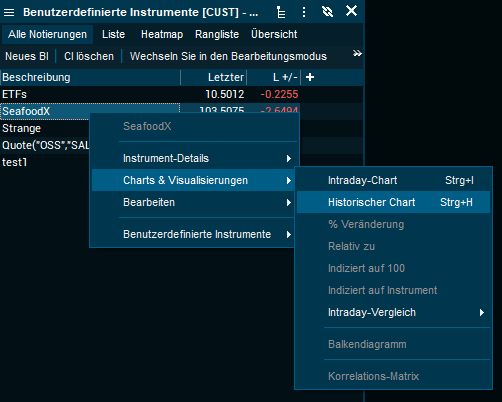Open Intraday-Vergleich submenu
The height and width of the screenshot is (402, 502).
393,312
